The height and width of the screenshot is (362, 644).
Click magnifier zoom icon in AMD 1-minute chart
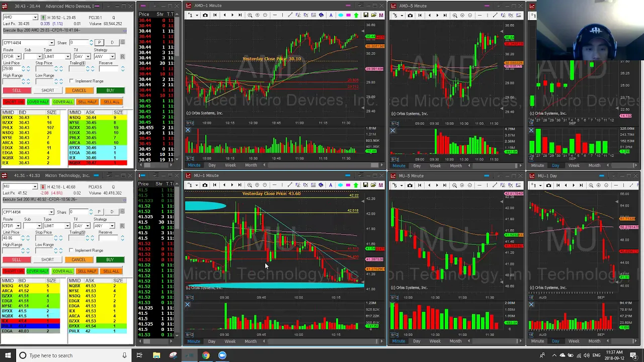tap(250, 15)
